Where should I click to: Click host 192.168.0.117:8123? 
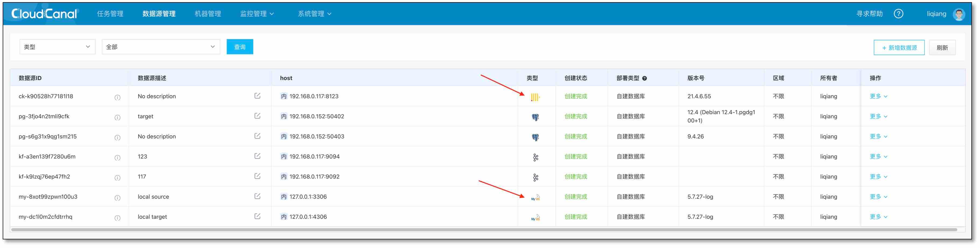314,96
